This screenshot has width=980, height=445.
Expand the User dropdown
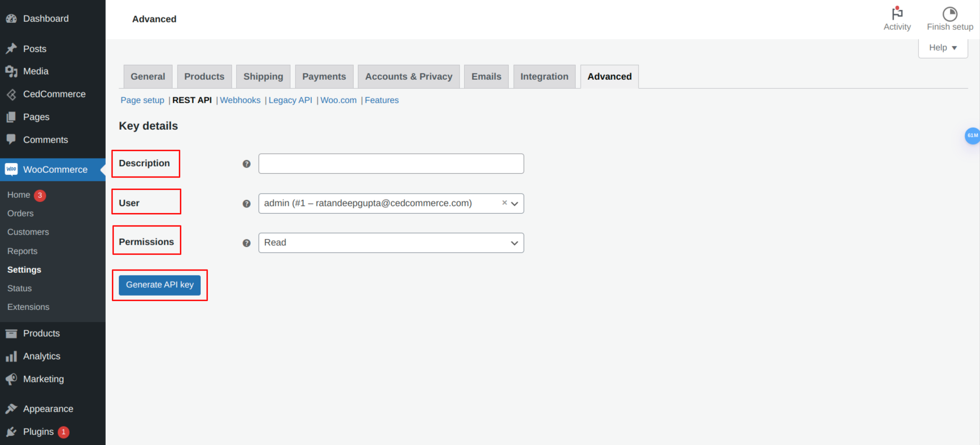514,204
